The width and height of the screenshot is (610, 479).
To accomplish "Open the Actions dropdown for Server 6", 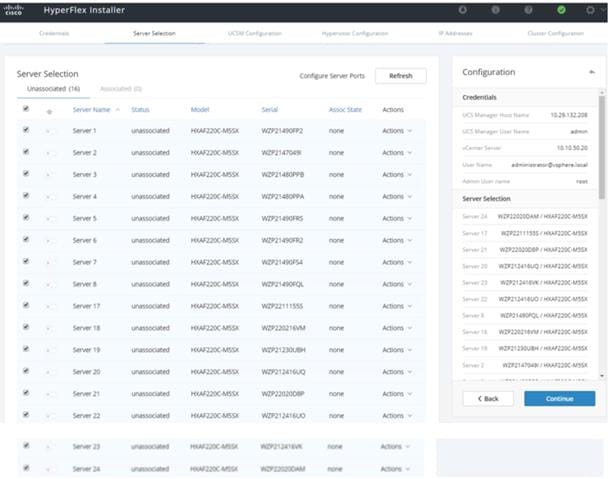I will click(397, 240).
